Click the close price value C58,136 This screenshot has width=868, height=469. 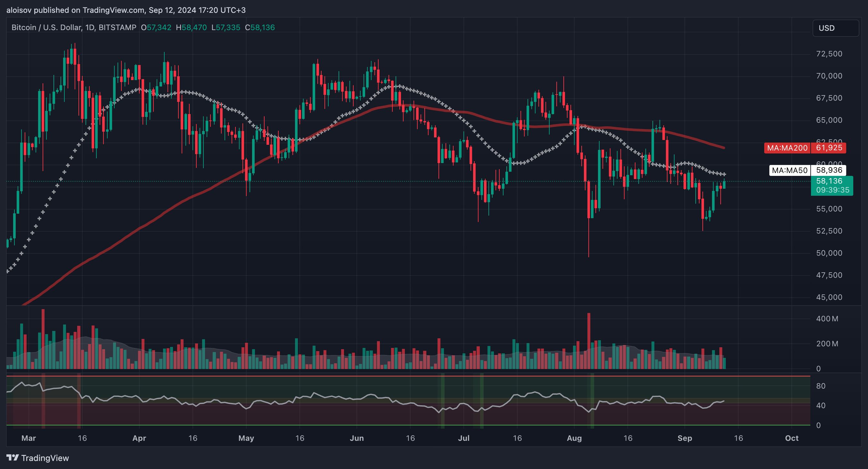[x=260, y=28]
